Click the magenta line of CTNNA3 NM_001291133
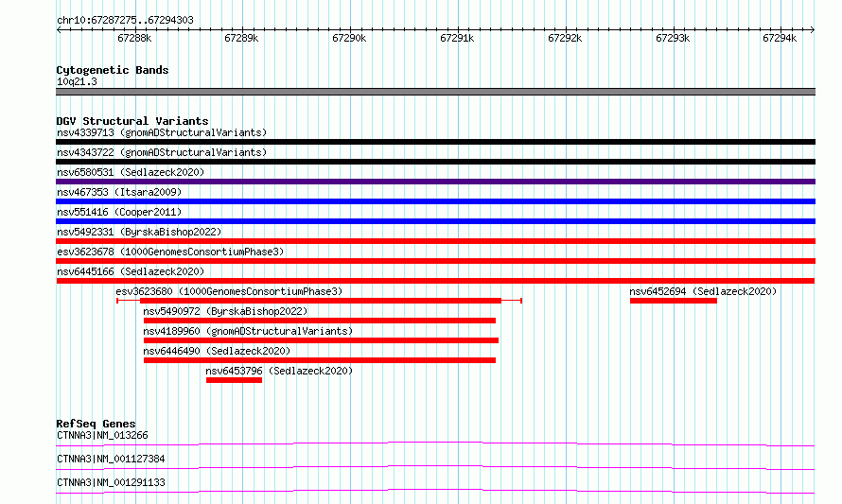 (435, 491)
